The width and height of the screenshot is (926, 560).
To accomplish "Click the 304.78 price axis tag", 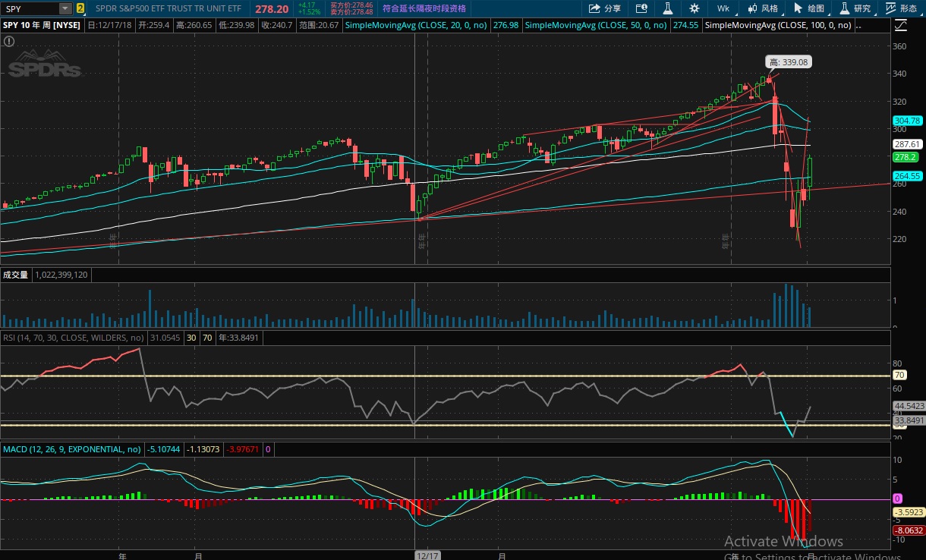I will pos(907,121).
